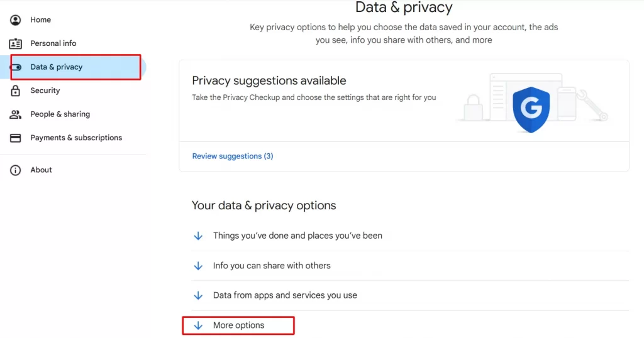This screenshot has width=644, height=338.
Task: Click the blue Google shield illustration
Action: click(x=531, y=109)
